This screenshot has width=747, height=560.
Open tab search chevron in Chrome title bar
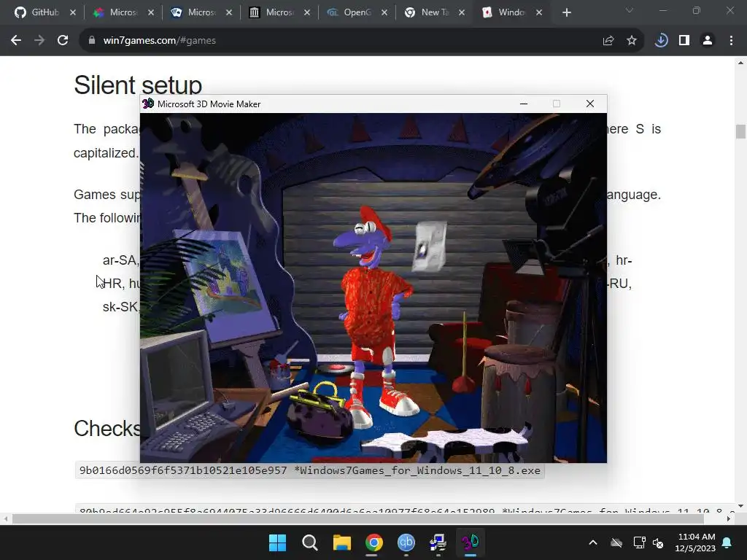630,10
